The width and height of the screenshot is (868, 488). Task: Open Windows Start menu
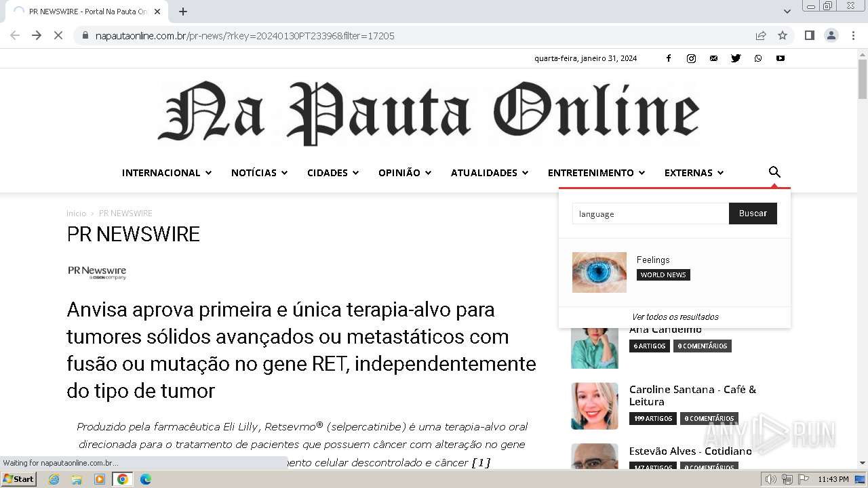[x=19, y=479]
